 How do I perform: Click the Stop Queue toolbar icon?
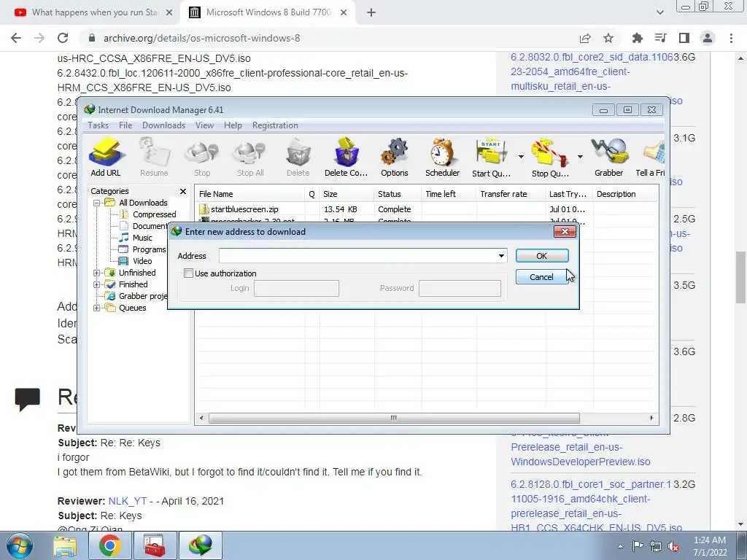[x=550, y=157]
